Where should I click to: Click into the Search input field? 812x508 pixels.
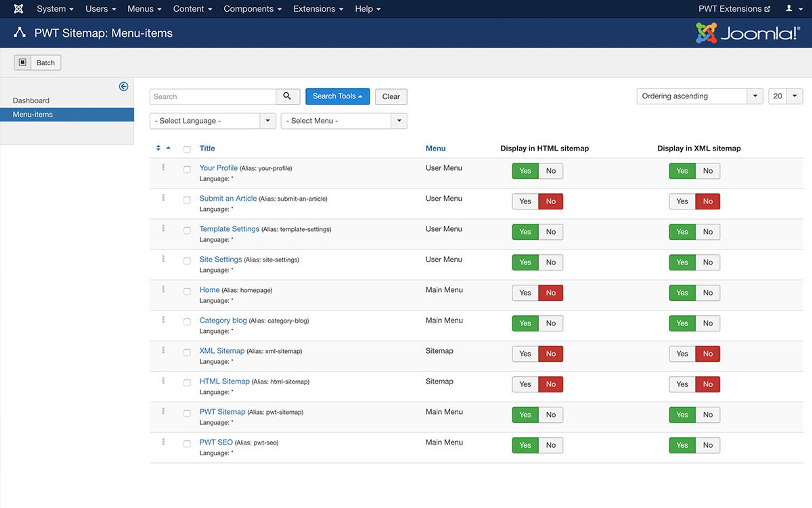(213, 97)
